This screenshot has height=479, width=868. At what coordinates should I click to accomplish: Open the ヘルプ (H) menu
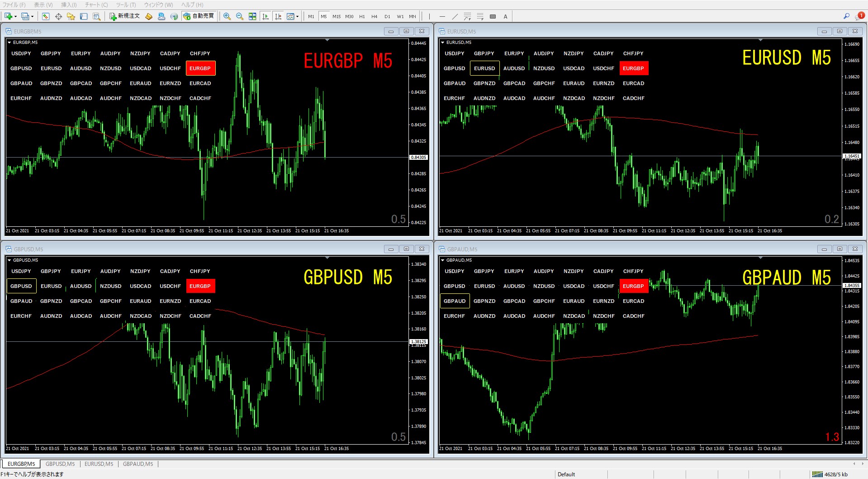tap(192, 5)
